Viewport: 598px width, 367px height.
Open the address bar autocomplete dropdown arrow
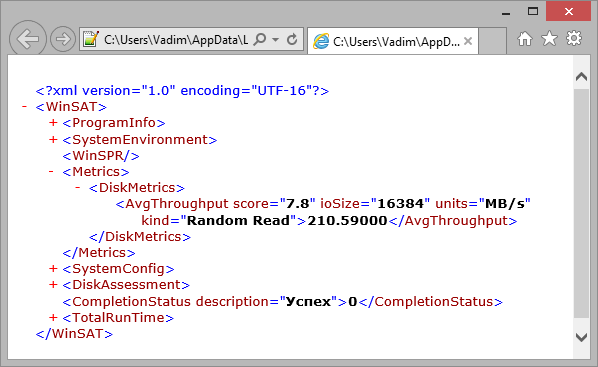pyautogui.click(x=275, y=39)
